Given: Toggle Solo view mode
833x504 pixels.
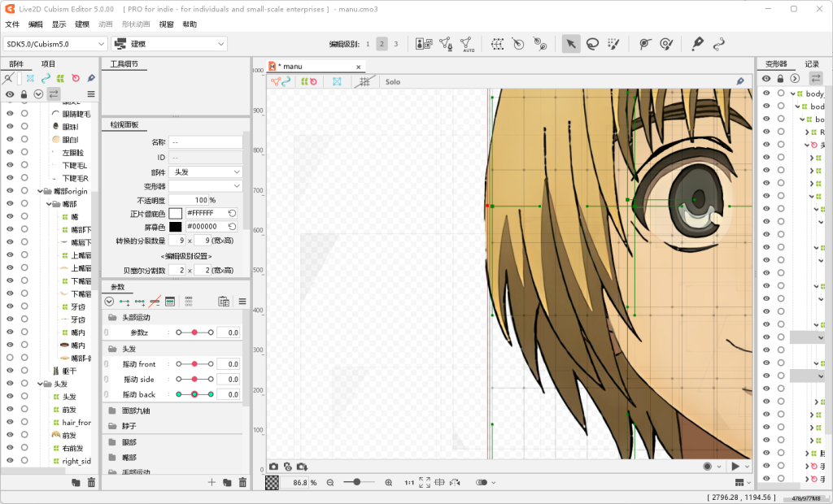Looking at the screenshot, I should coord(393,82).
